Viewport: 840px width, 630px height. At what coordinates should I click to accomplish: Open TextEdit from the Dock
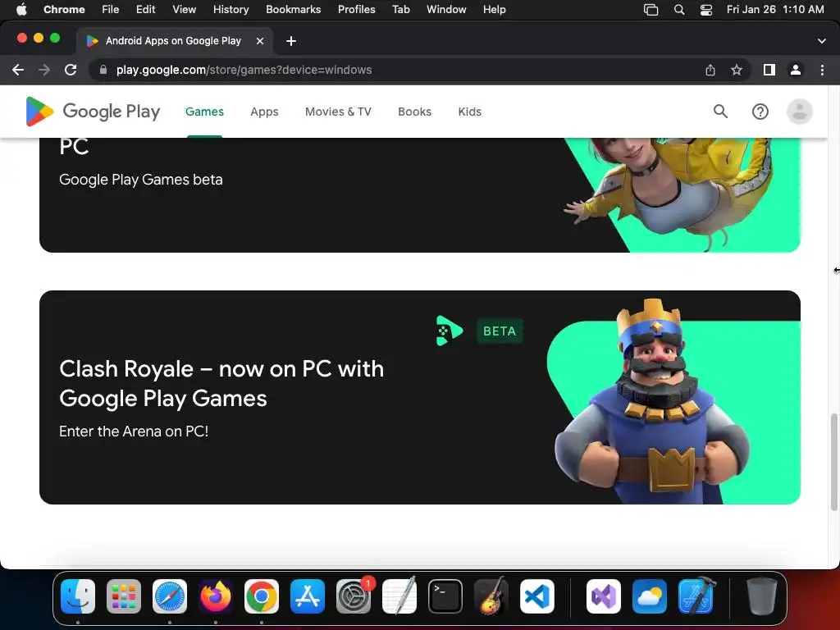pyautogui.click(x=399, y=596)
